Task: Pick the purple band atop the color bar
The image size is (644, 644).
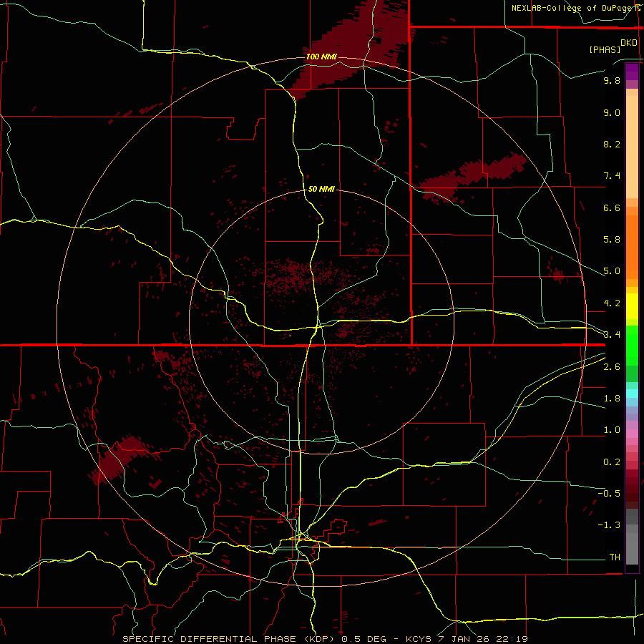Action: click(632, 72)
